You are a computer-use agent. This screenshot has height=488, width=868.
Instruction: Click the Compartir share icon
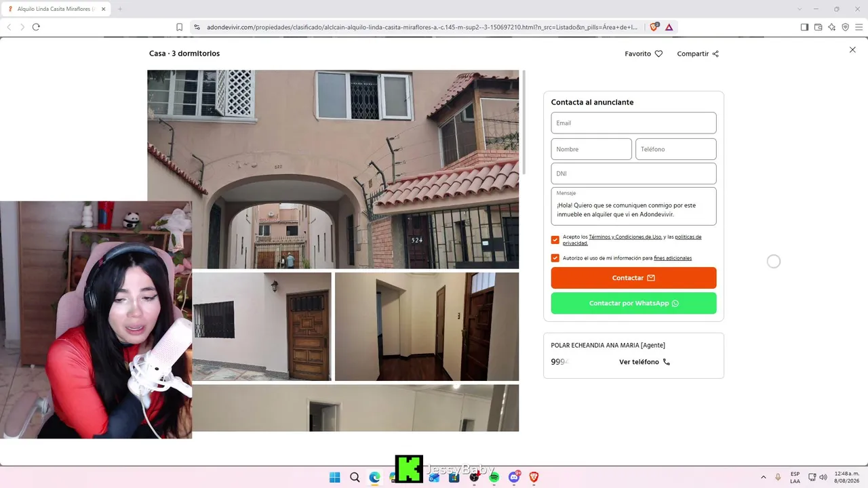tap(715, 54)
